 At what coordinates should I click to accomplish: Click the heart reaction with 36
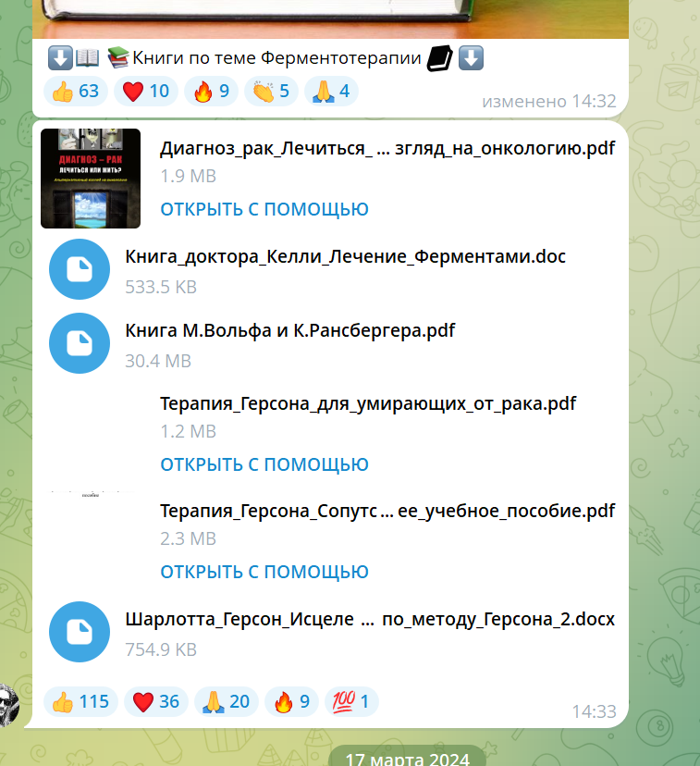coord(156,701)
